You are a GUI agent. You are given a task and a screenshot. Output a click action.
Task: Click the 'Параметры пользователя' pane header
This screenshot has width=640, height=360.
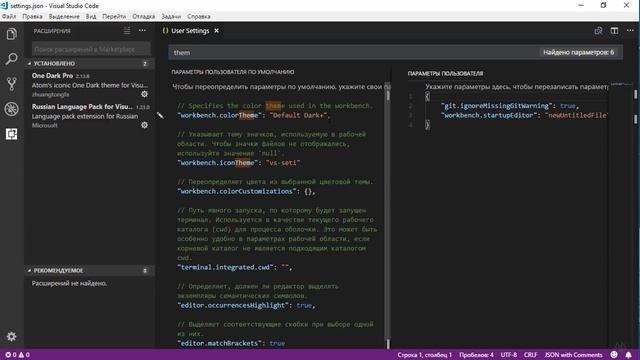click(445, 73)
